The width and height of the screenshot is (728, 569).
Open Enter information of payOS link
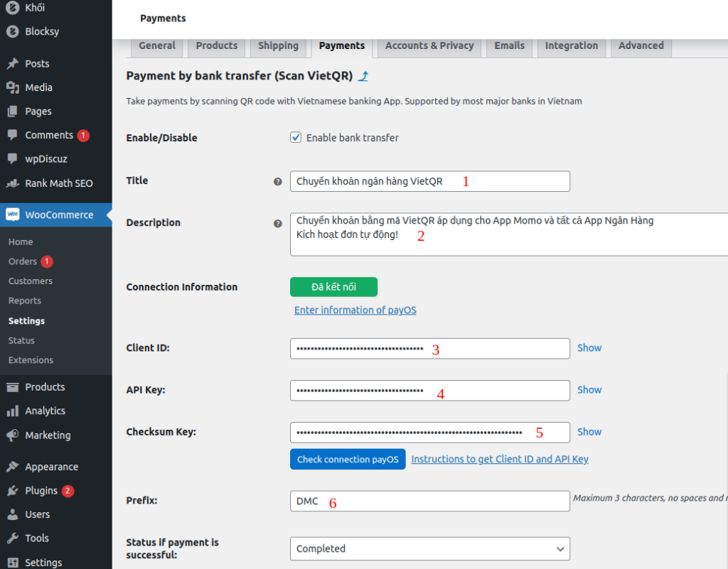coord(355,310)
